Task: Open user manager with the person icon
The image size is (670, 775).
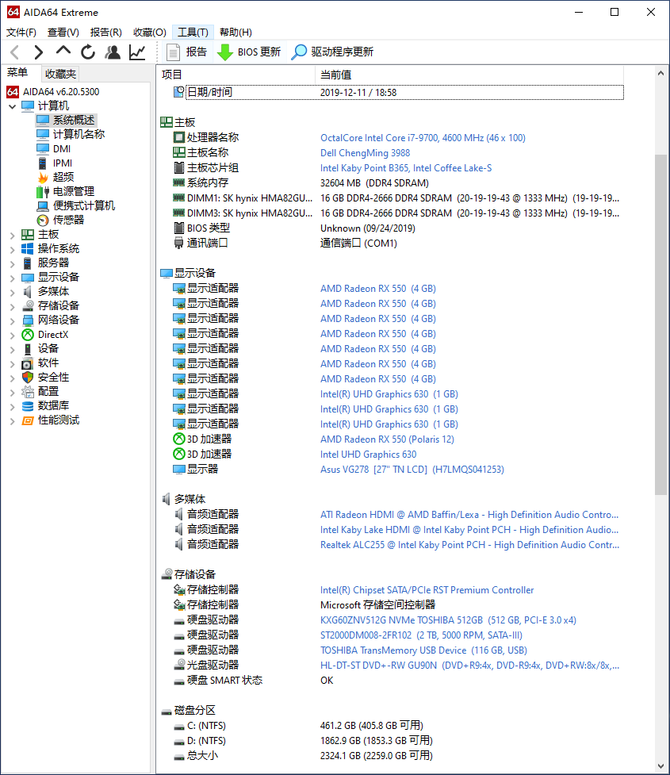Action: coord(113,52)
